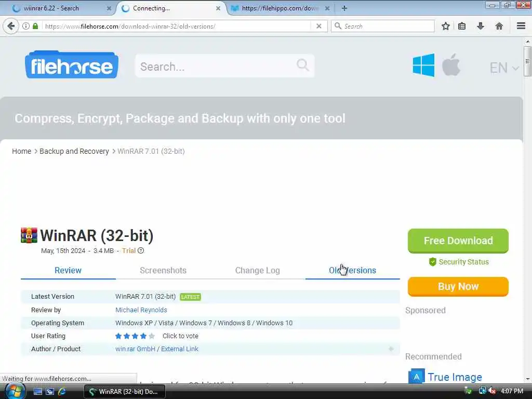Click the orange Buy Now button
Viewport: 532px width, 399px height.
pos(458,286)
